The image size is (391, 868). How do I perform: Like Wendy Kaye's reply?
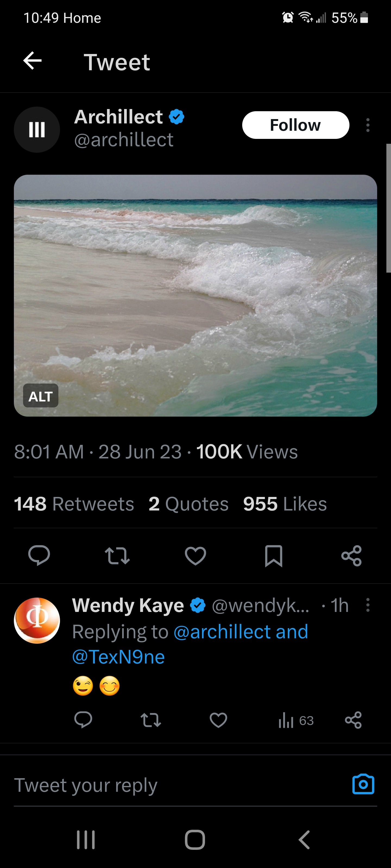[x=218, y=720]
